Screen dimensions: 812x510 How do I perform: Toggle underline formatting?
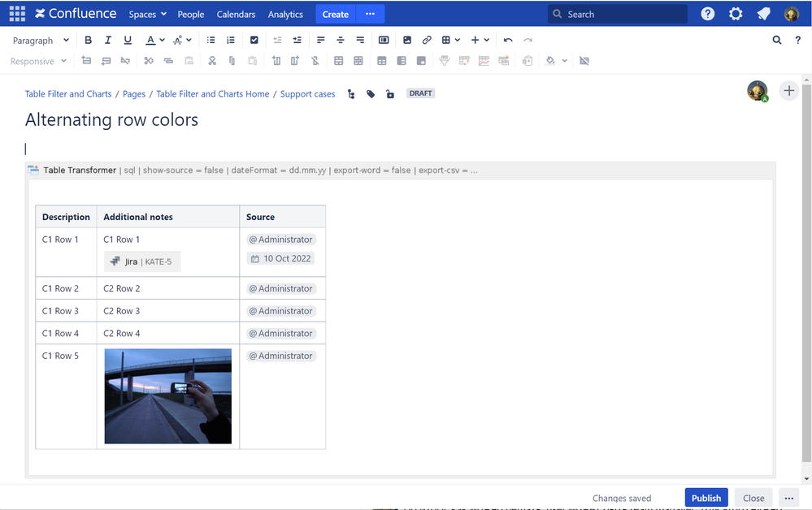tap(128, 40)
